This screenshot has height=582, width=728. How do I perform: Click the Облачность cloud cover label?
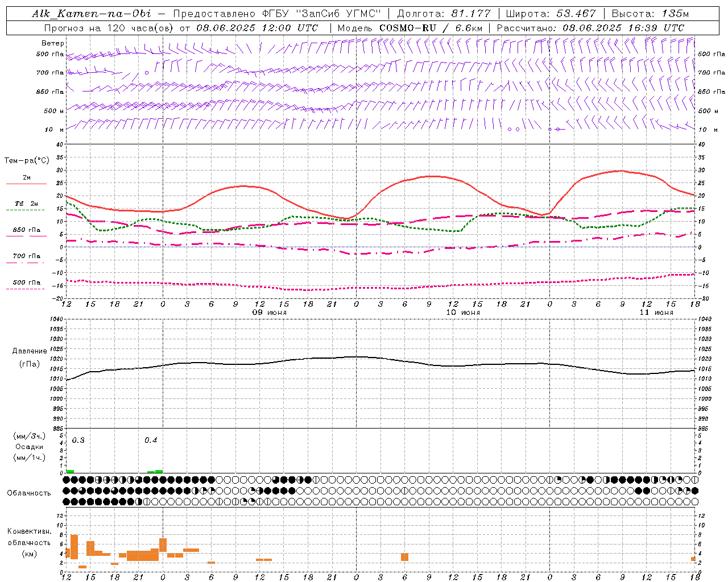click(x=29, y=493)
